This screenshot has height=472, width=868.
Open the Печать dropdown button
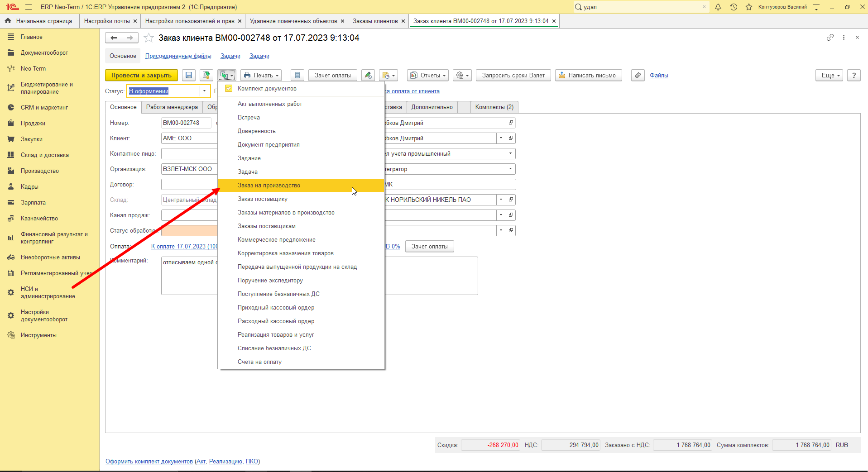coord(261,76)
